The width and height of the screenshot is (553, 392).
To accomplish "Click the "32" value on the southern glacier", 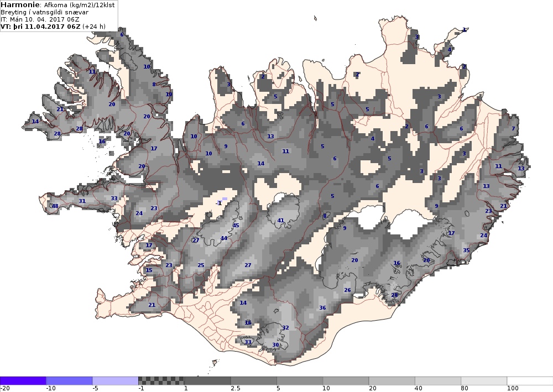I will pos(285,328).
